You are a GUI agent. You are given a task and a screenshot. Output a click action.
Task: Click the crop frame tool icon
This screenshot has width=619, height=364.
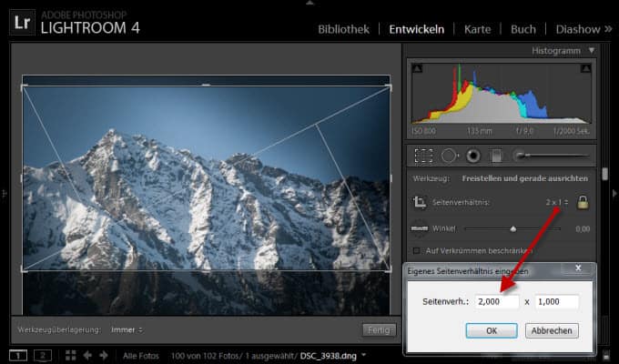pyautogui.click(x=420, y=202)
